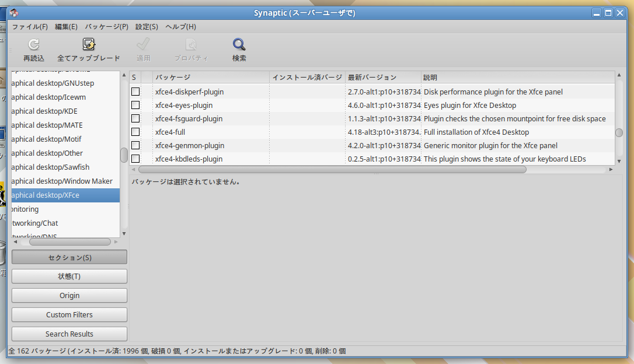Viewport: 634px width, 364px height.
Task: Click the 全てアップグレード upgrade-all icon
Action: (x=89, y=44)
